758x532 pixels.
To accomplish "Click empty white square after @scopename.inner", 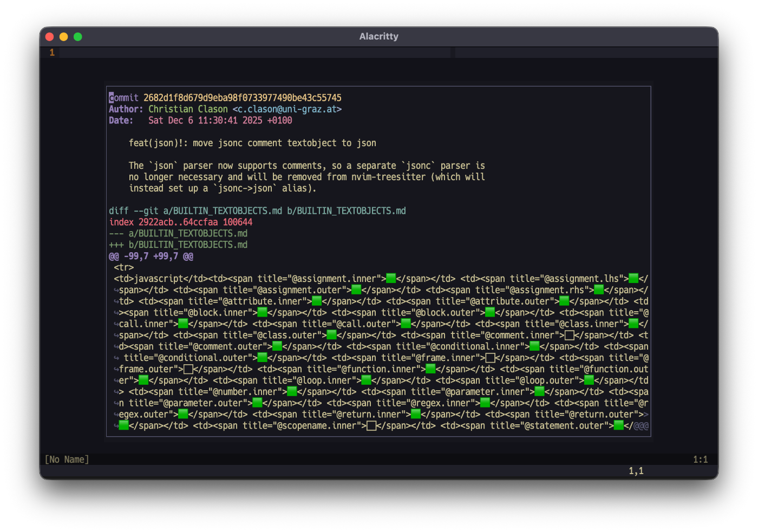I will pyautogui.click(x=371, y=426).
